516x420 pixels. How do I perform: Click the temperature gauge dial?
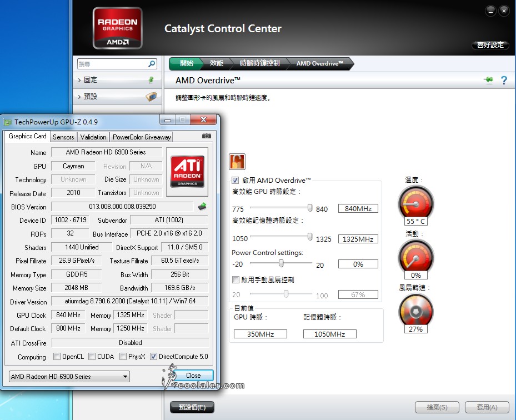pyautogui.click(x=415, y=203)
